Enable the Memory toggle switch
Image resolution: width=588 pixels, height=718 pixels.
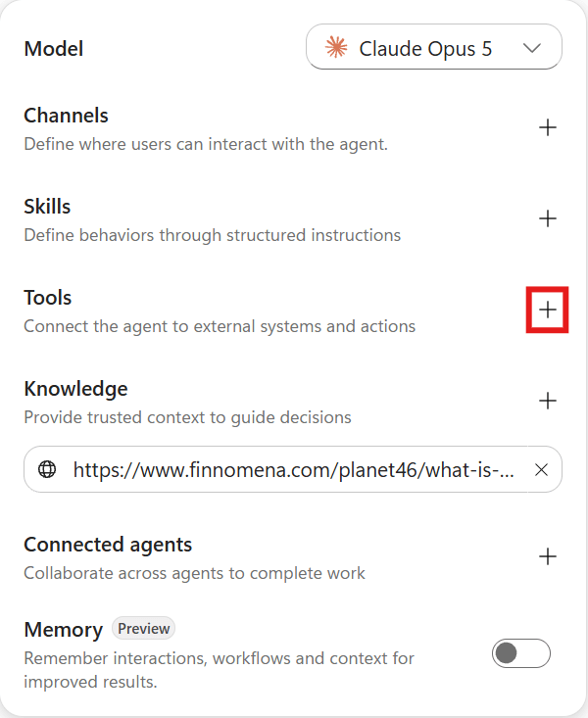pyautogui.click(x=521, y=653)
